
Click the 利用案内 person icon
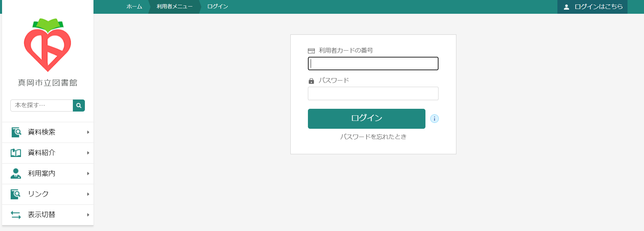click(x=16, y=174)
